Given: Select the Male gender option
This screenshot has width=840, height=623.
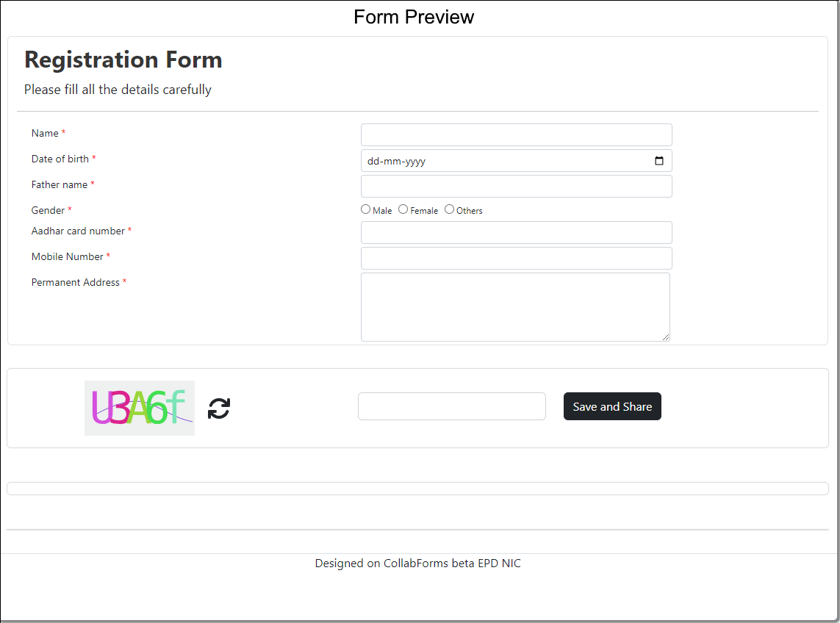Looking at the screenshot, I should (x=365, y=209).
